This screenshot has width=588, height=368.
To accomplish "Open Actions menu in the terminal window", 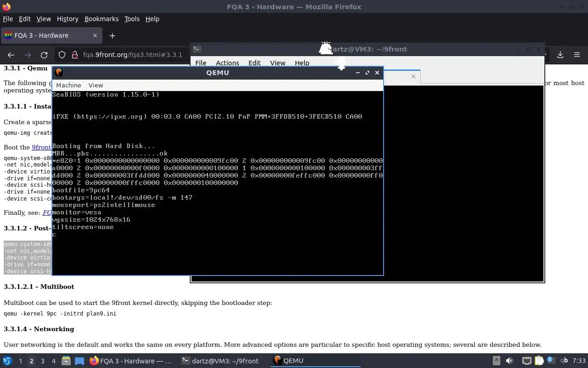I will click(227, 63).
